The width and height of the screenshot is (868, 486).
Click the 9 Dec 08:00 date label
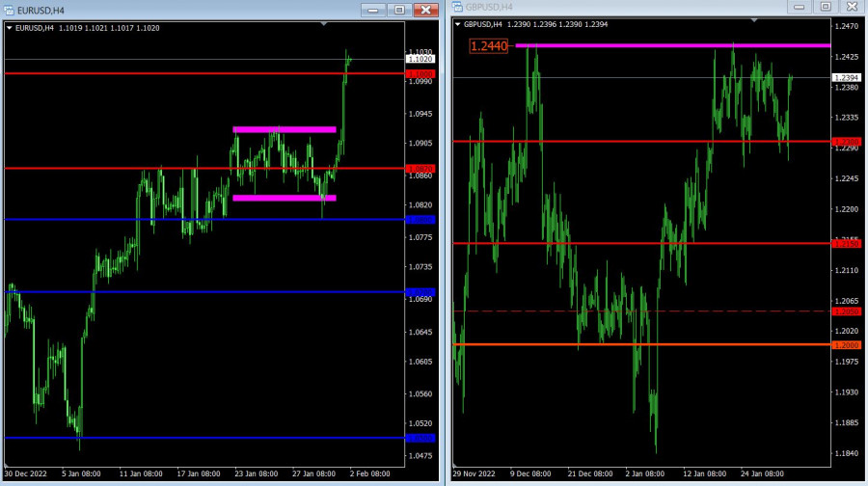tap(530, 473)
